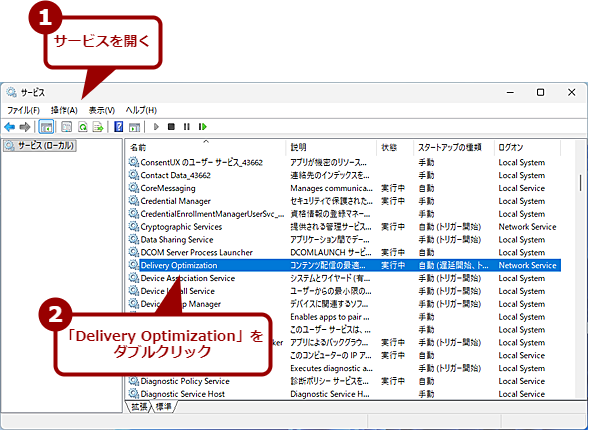Screen dimensions: 589x431
Task: Sort by the 名前 column header
Action: point(206,147)
